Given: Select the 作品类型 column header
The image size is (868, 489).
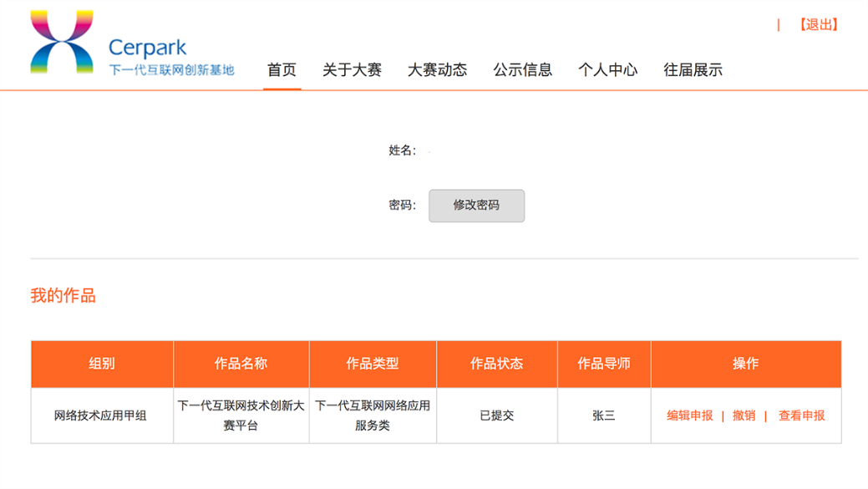Looking at the screenshot, I should 373,364.
